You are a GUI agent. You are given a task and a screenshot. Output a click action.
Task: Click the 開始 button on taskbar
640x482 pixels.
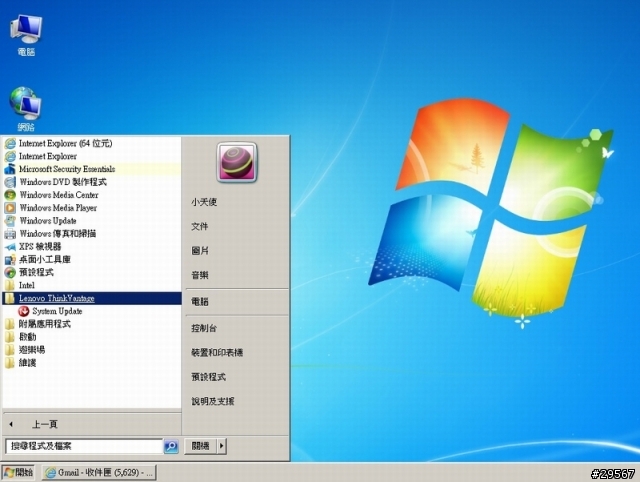tap(18, 473)
